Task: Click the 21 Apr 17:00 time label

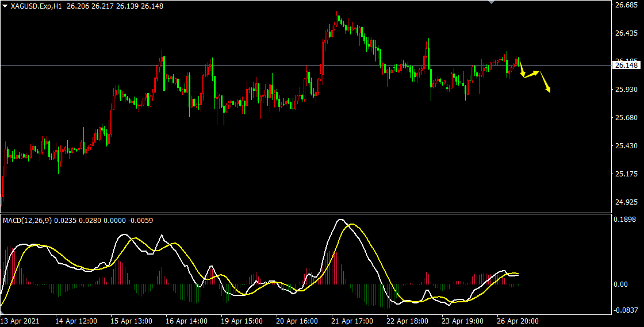Action: (x=353, y=321)
